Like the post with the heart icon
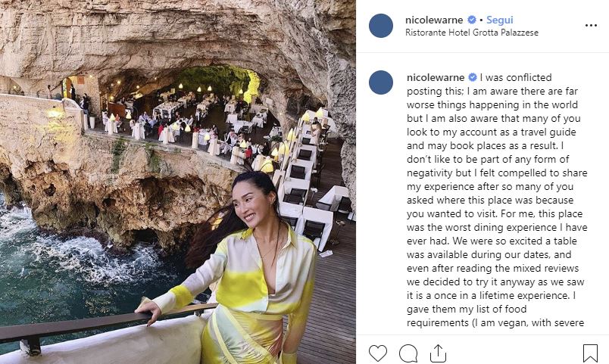 [x=377, y=353]
